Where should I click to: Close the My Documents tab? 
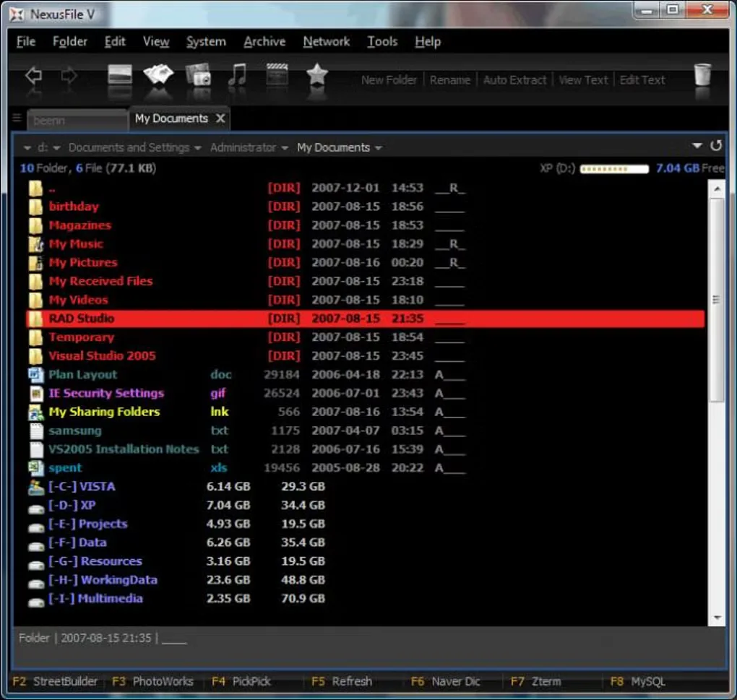(x=220, y=118)
